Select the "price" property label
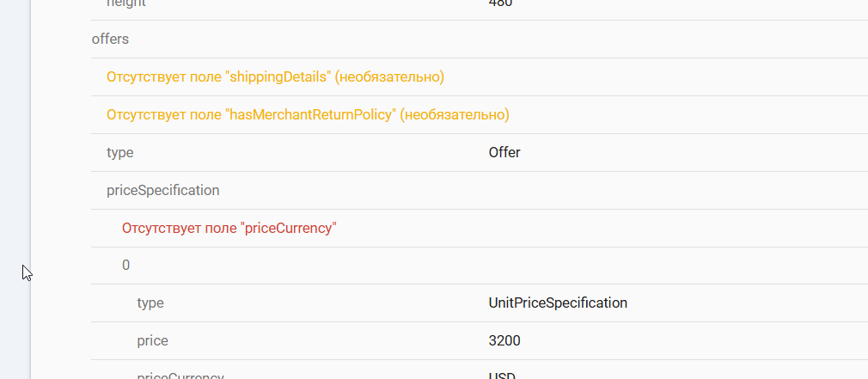The width and height of the screenshot is (868, 379). pyautogui.click(x=152, y=341)
